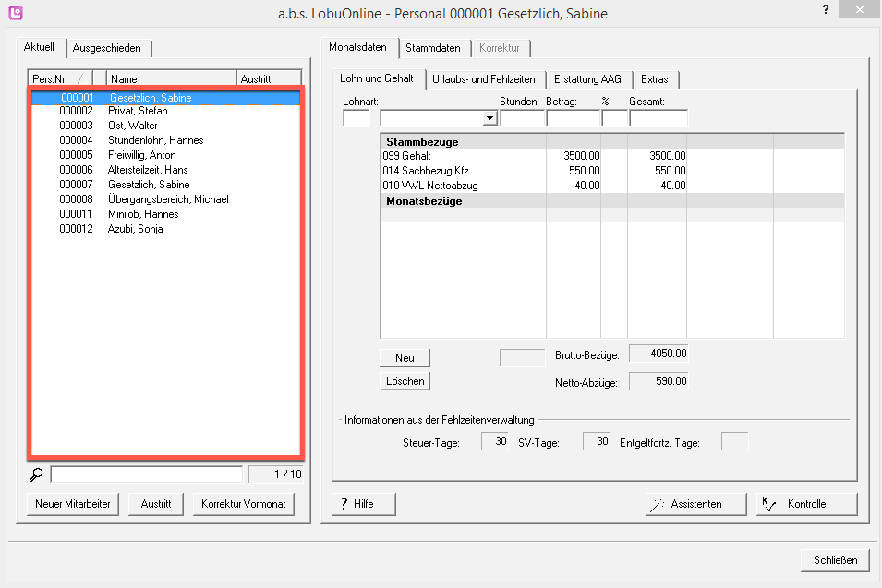Image resolution: width=882 pixels, height=588 pixels.
Task: Select employee 000005 Freiwillig, Anton
Action: [x=166, y=155]
